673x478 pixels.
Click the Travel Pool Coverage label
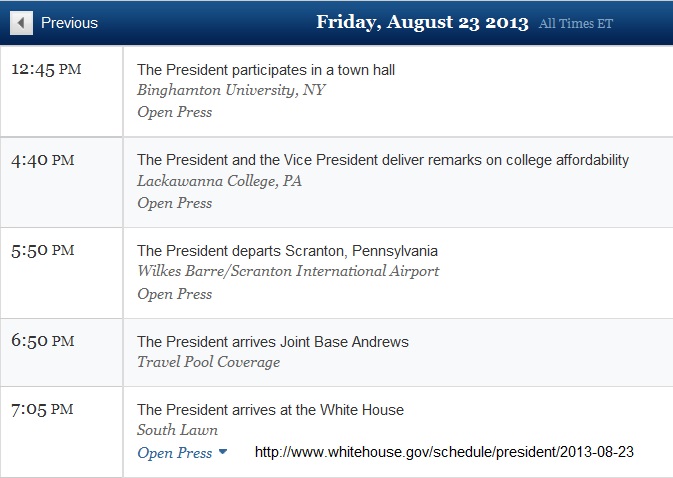click(x=208, y=362)
